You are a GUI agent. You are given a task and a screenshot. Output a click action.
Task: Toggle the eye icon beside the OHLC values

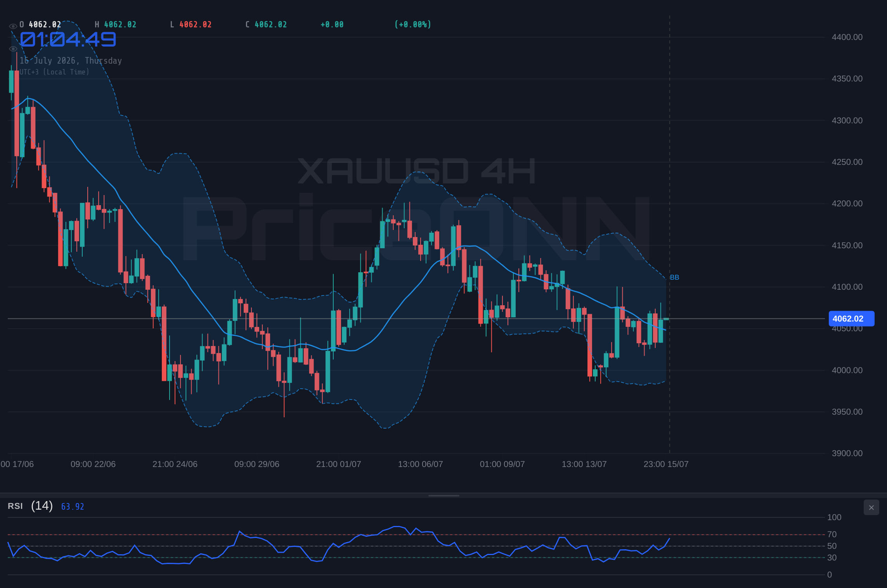click(13, 26)
